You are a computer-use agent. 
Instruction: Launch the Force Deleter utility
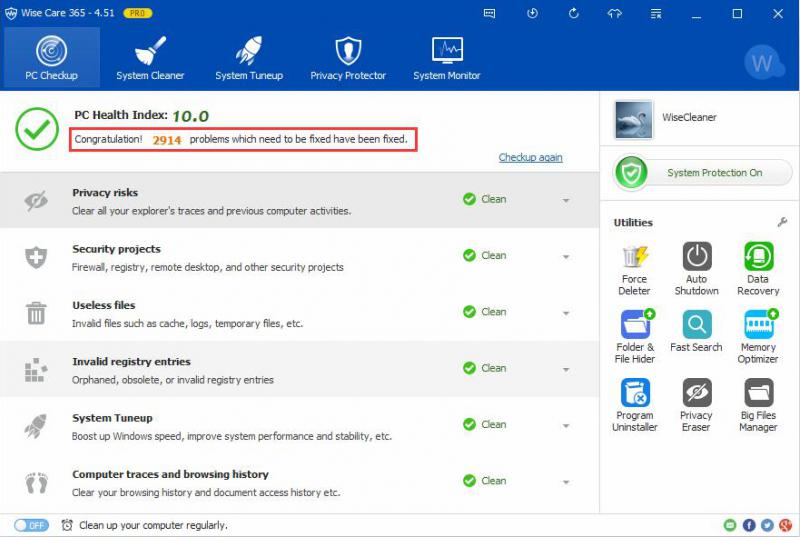coord(634,270)
